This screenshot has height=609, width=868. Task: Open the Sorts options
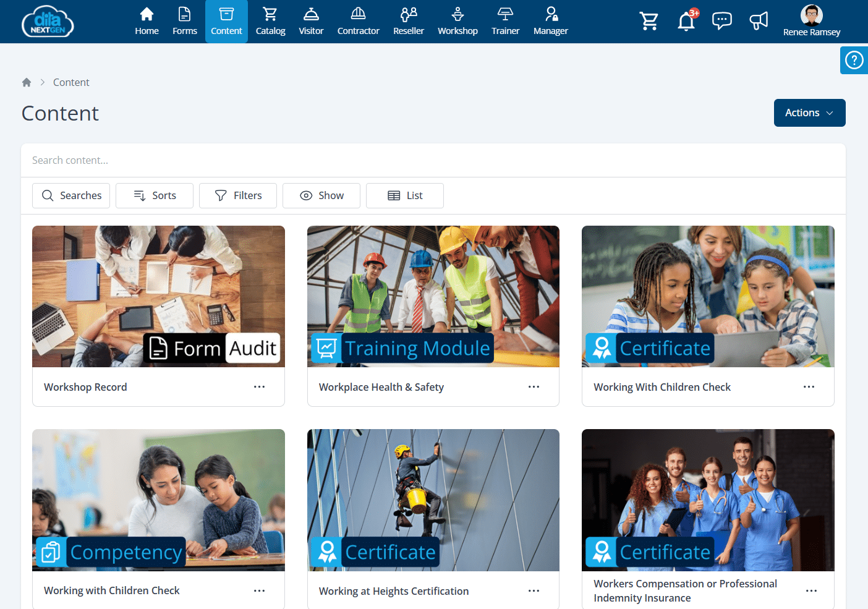point(155,195)
